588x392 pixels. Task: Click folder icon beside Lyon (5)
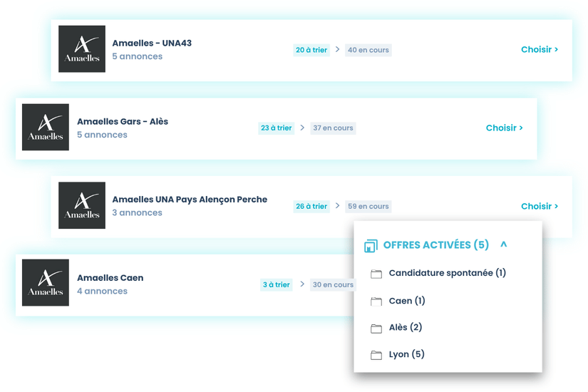click(x=376, y=355)
